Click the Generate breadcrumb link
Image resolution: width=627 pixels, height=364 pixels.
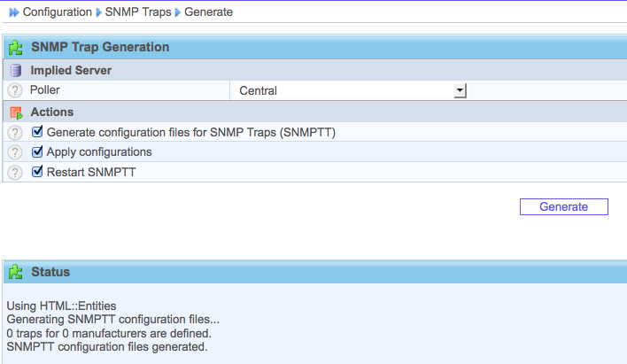coord(208,12)
